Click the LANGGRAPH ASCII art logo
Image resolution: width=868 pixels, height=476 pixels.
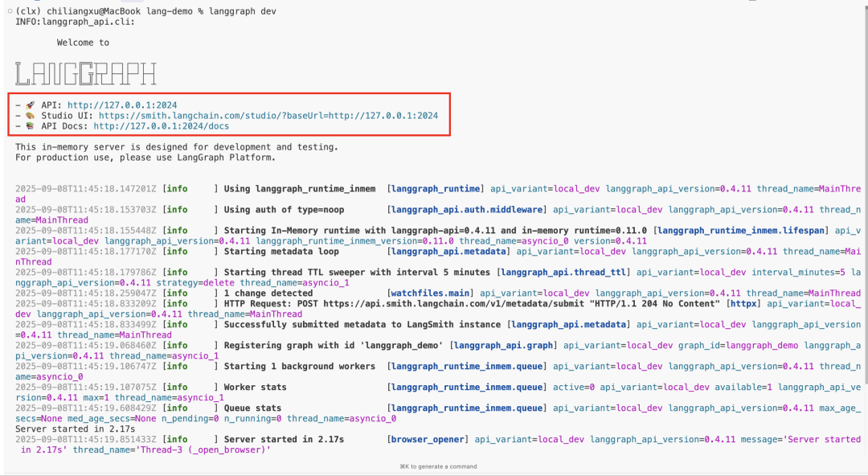point(86,72)
